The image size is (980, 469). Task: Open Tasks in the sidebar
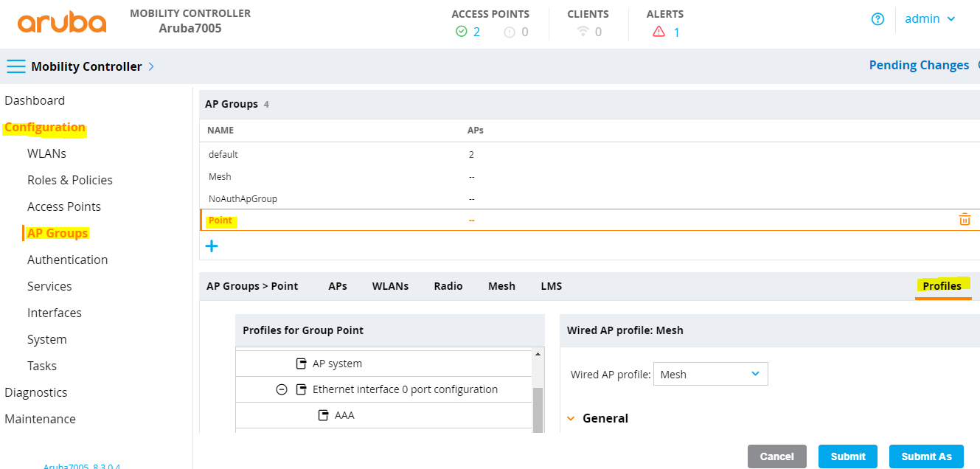point(42,366)
